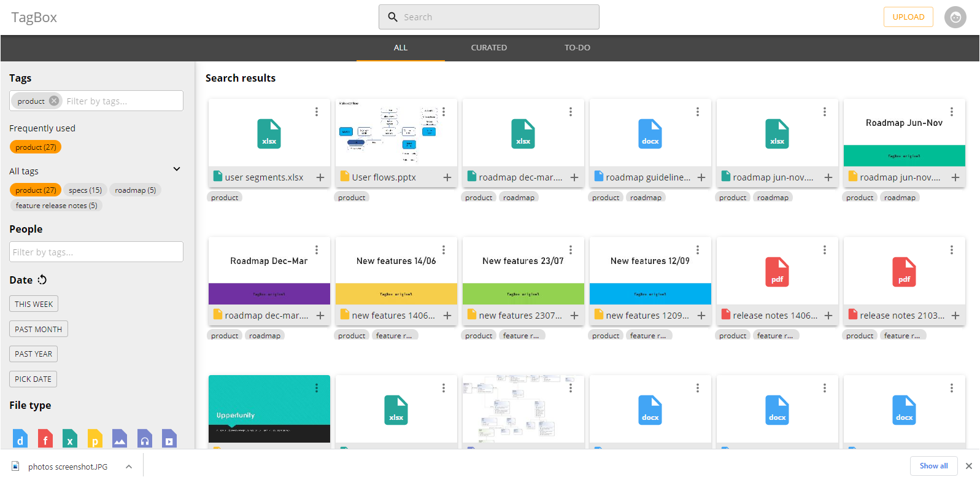The image size is (980, 477).
Task: Open the Roadmap Dec-Mar slide thumbnail
Action: click(x=269, y=271)
